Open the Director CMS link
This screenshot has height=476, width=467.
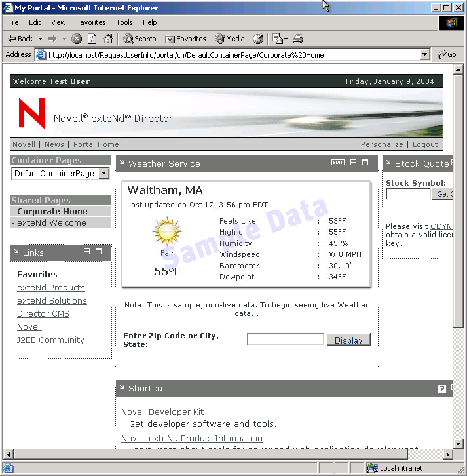43,313
